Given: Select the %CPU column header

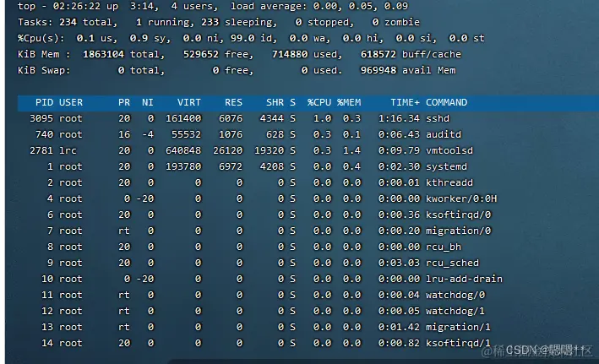Looking at the screenshot, I should [x=319, y=102].
